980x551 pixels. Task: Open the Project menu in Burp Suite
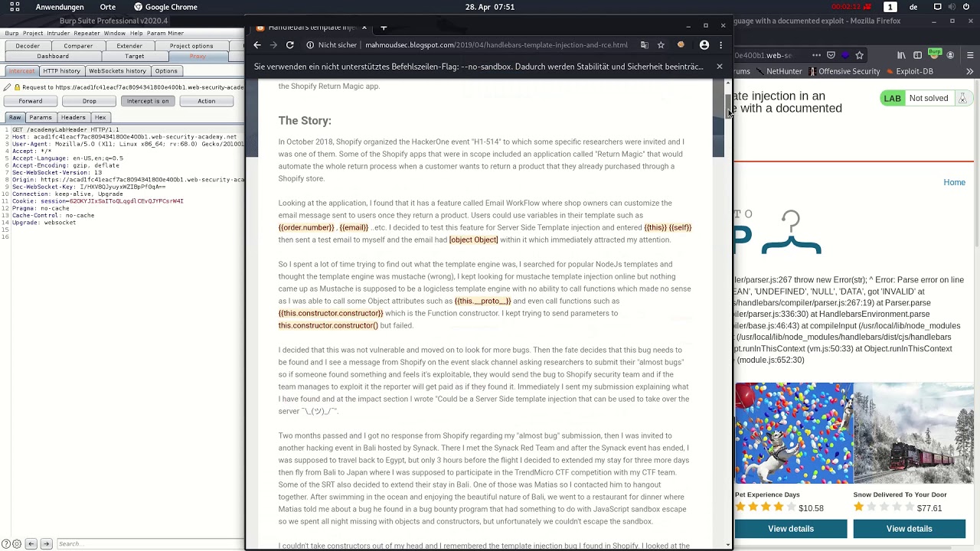pyautogui.click(x=33, y=34)
